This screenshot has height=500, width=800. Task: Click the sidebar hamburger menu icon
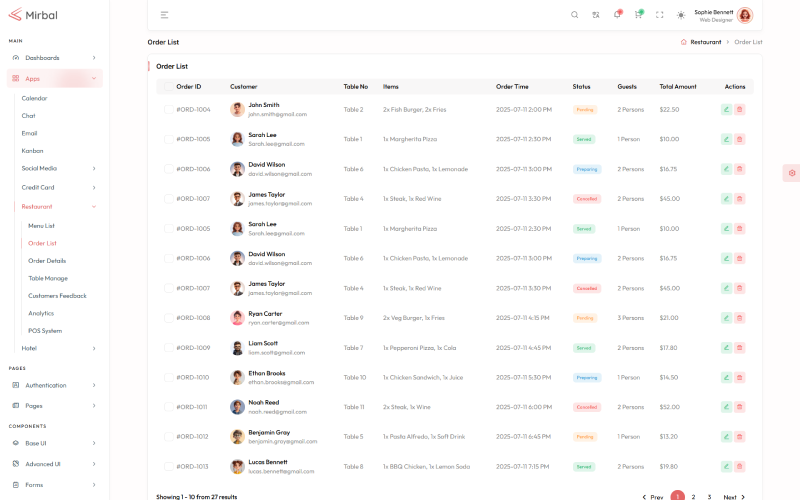point(164,15)
